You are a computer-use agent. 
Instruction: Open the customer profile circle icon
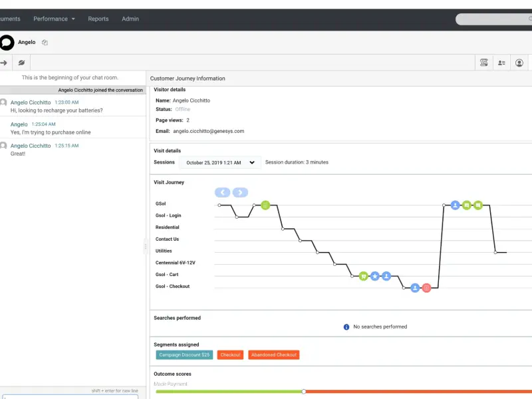(519, 63)
